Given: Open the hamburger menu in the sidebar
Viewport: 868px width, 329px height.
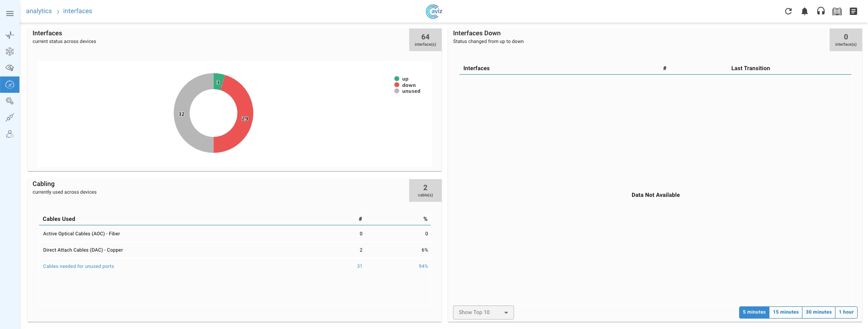Looking at the screenshot, I should [9, 14].
